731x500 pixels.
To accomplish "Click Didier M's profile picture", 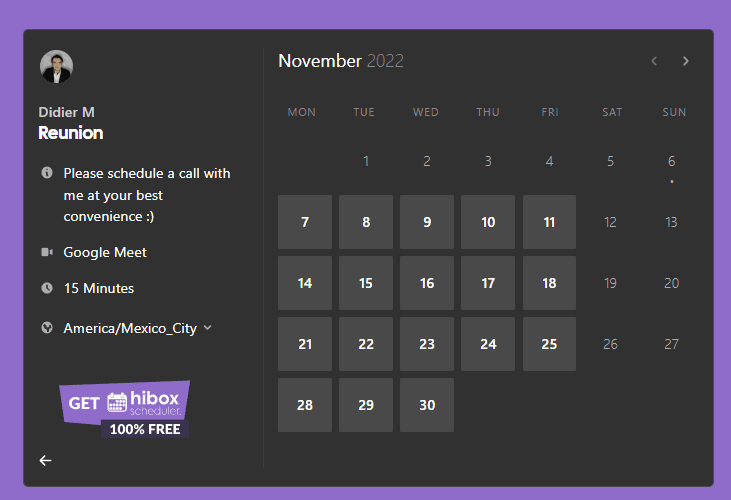I will (x=56, y=67).
